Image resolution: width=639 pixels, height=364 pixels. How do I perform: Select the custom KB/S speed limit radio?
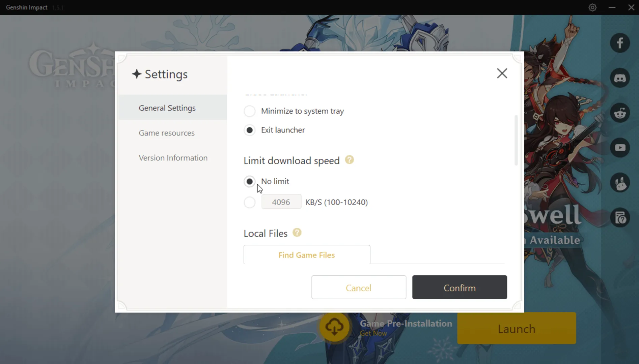pos(249,202)
